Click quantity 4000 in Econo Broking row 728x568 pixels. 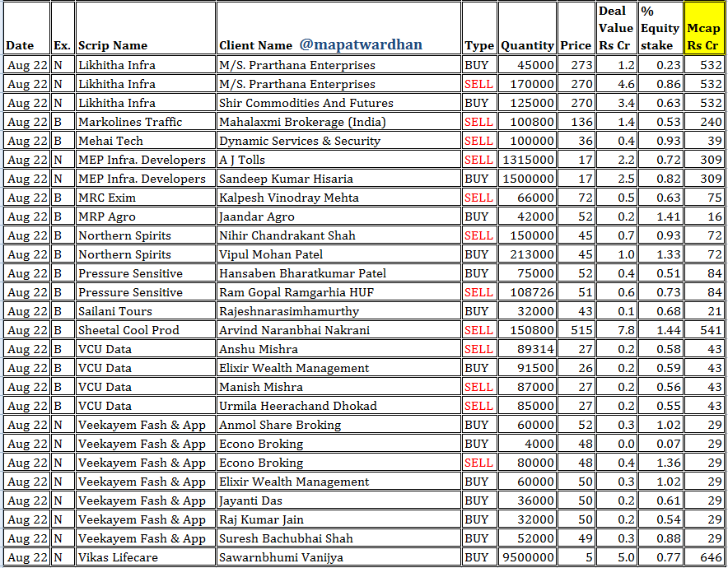click(527, 444)
